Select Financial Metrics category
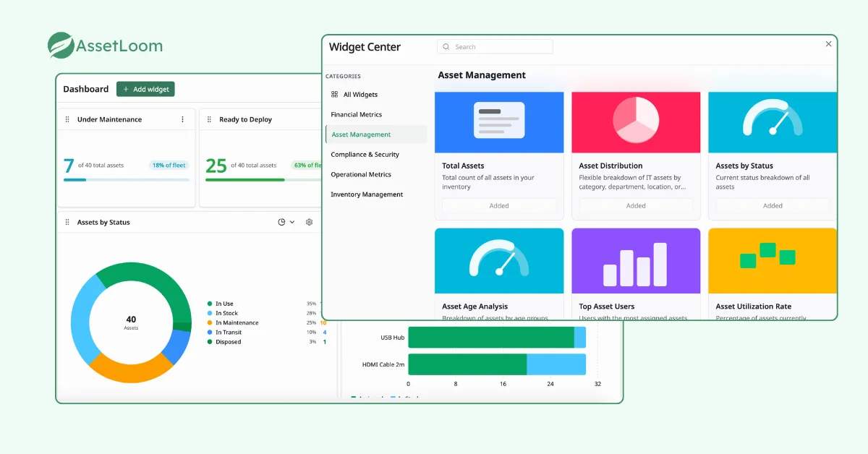 (375, 114)
